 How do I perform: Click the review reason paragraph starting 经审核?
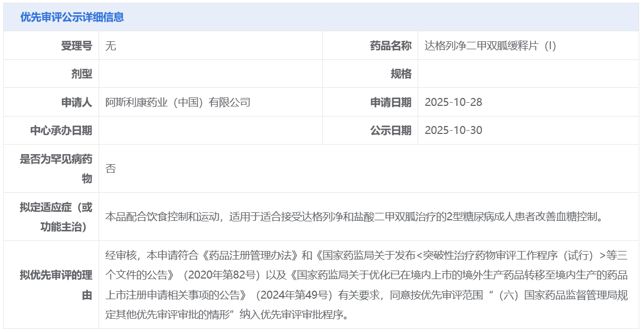[x=366, y=285]
